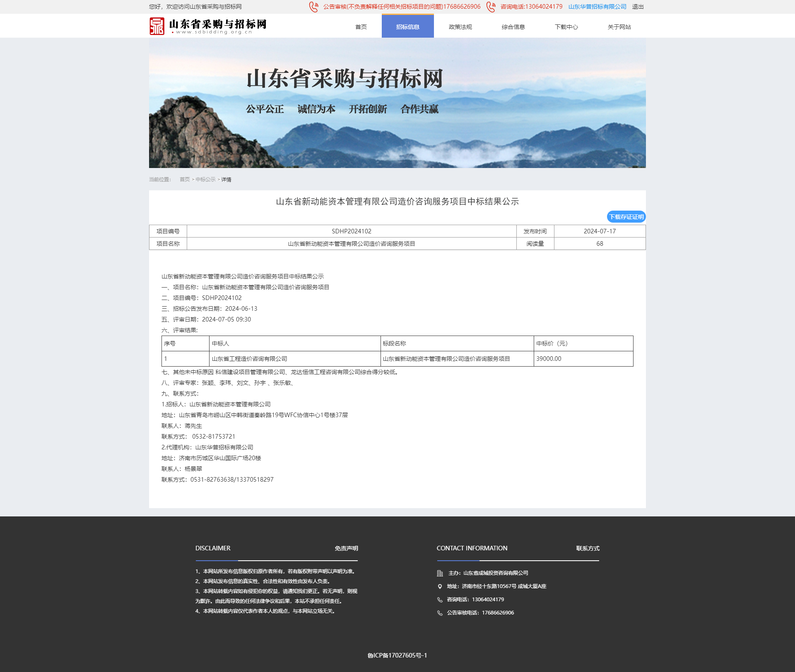795x672 pixels.
Task: Select the 首页 navigation menu item
Action: [361, 26]
